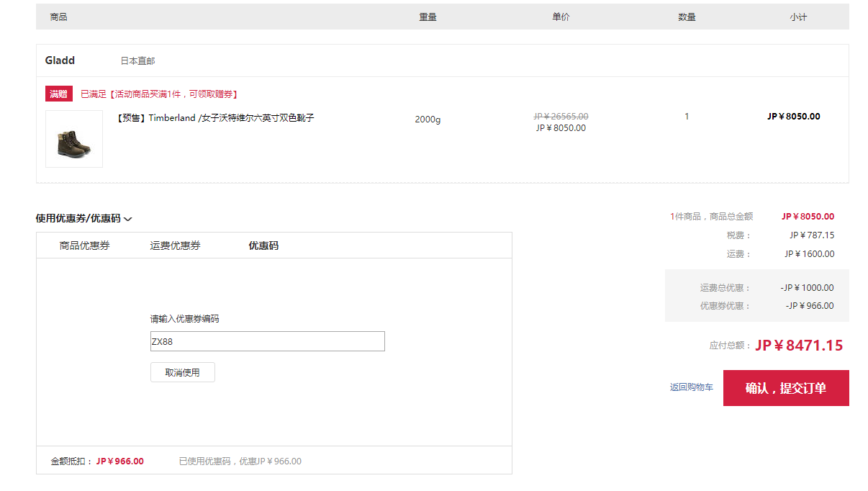Click the 1件商品，商品总金额 summary label
This screenshot has height=491, width=868.
711,216
